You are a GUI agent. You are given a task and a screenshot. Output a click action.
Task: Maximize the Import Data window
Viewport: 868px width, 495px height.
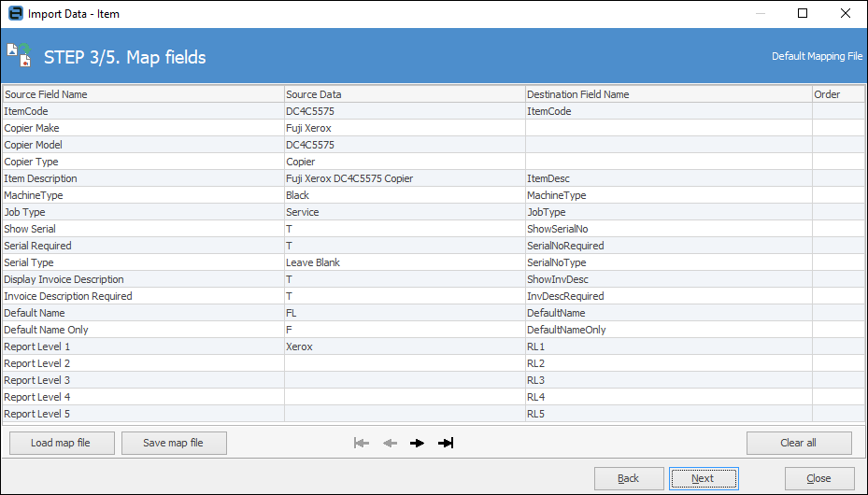tap(803, 13)
